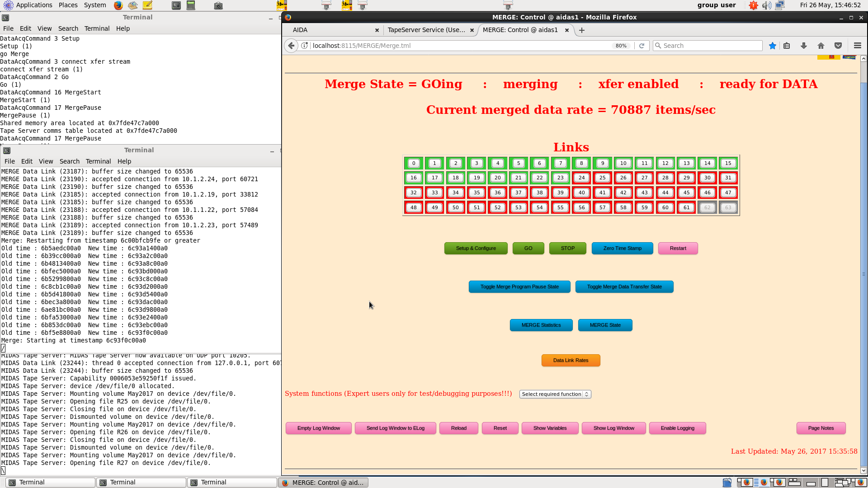
Task: Open the Firefox downloads arrow
Action: pos(804,46)
